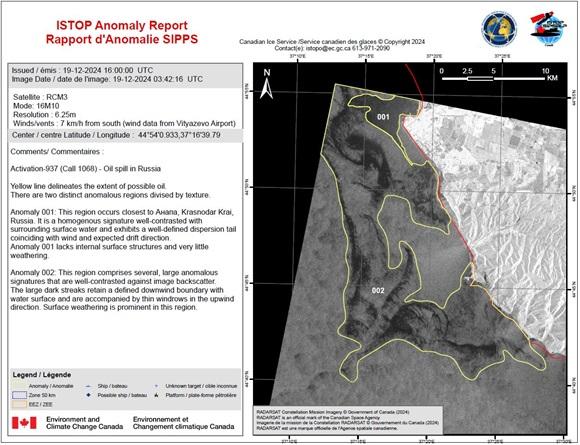Click the kilometre scale bar
This screenshot has width=580, height=445.
point(493,78)
